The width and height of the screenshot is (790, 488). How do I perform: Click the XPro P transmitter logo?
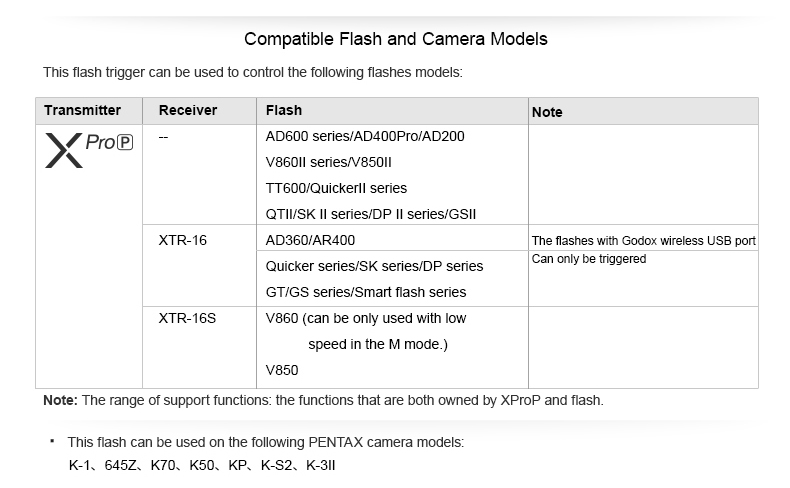click(x=88, y=149)
